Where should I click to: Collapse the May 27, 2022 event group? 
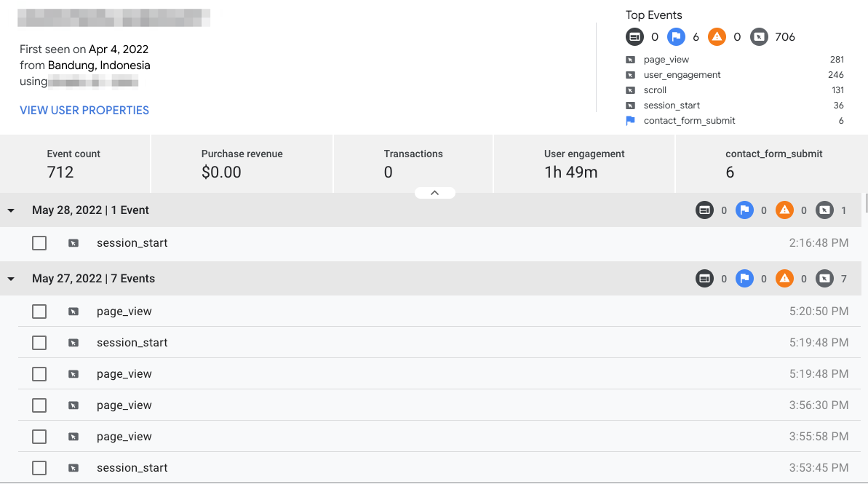pos(11,279)
